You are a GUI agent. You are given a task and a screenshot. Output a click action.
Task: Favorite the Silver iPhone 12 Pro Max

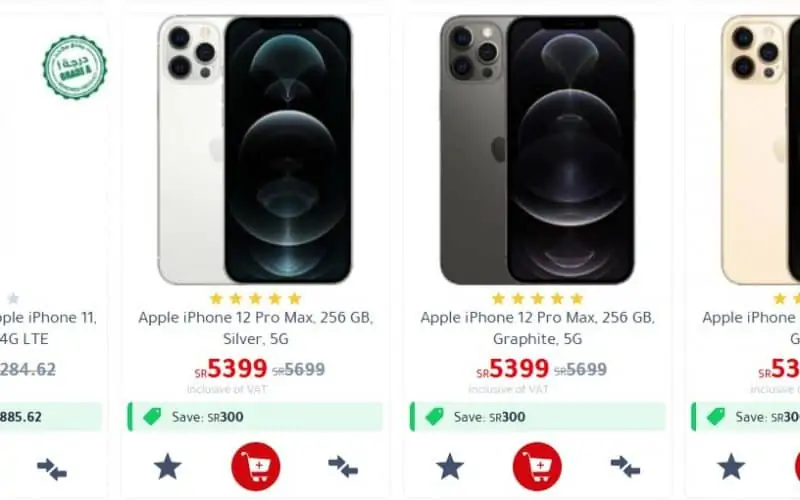168,466
